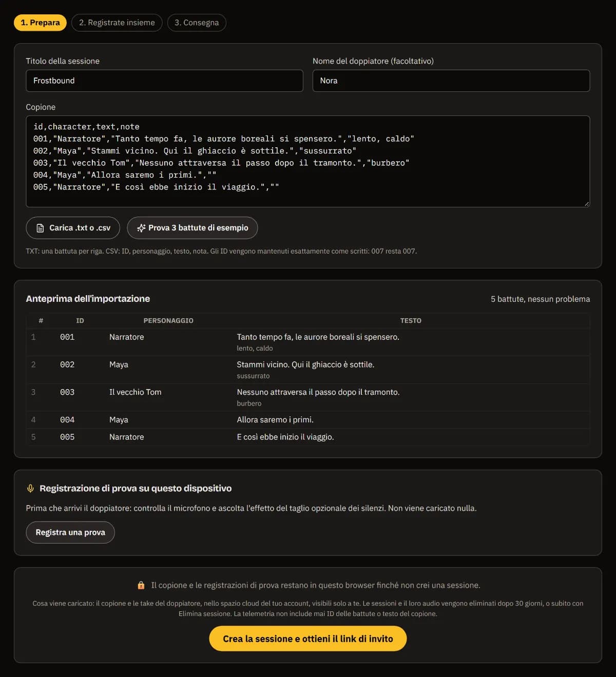Image resolution: width=616 pixels, height=677 pixels.
Task: Select ID cell 001
Action: (x=67, y=337)
